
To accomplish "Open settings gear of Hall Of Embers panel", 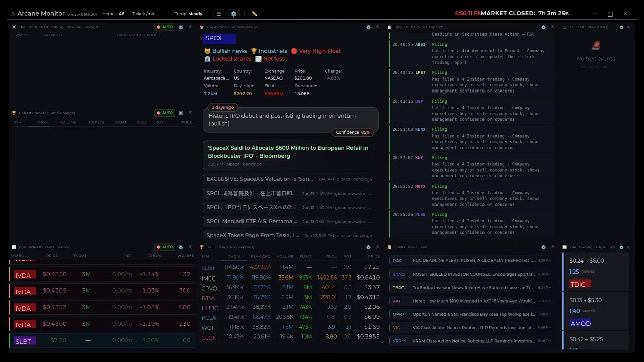I will (x=181, y=113).
